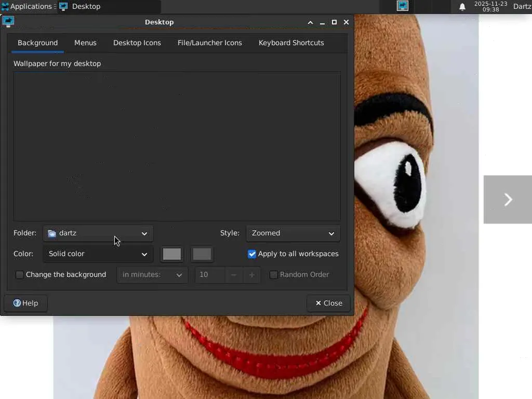Open the Applications menu in the panel
Viewport: 532px width, 399px height.
coord(27,6)
